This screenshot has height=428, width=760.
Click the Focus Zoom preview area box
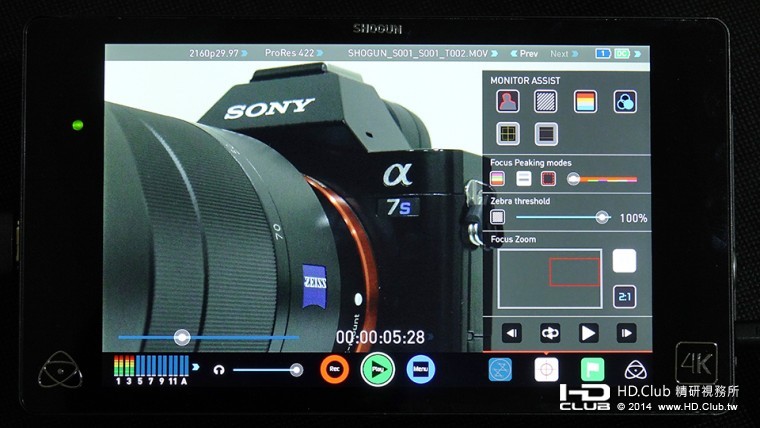coord(550,279)
